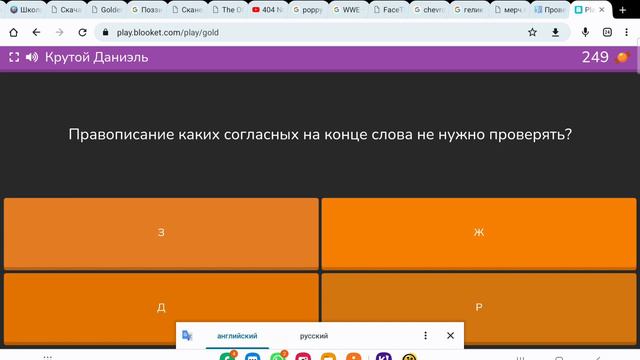Image resolution: width=640 pixels, height=360 pixels.
Task: Close the active Blooket tab
Action: (x=602, y=10)
